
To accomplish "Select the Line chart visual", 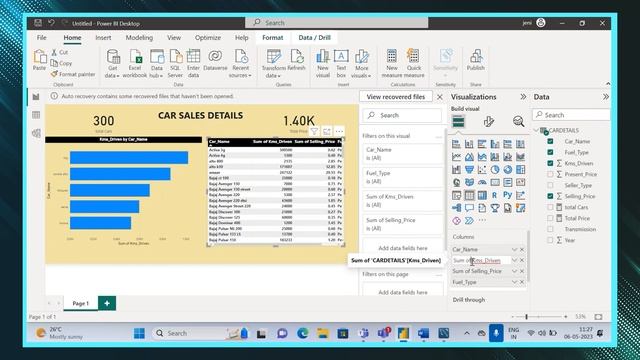I will coord(457,156).
